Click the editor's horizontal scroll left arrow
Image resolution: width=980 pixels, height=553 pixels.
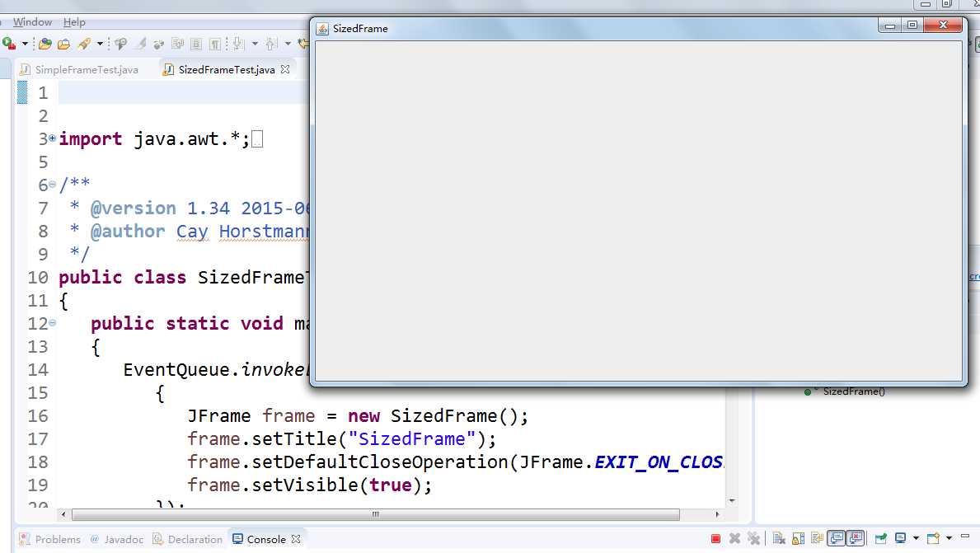click(63, 514)
